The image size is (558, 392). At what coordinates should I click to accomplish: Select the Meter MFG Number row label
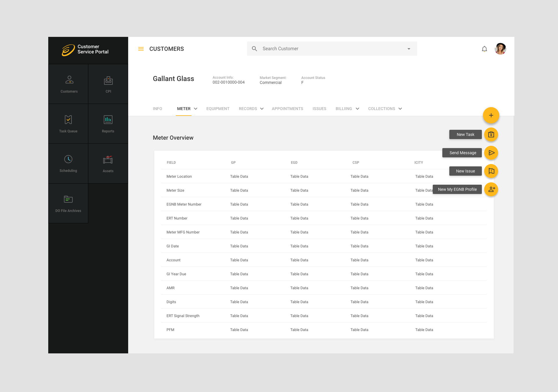[x=183, y=232]
